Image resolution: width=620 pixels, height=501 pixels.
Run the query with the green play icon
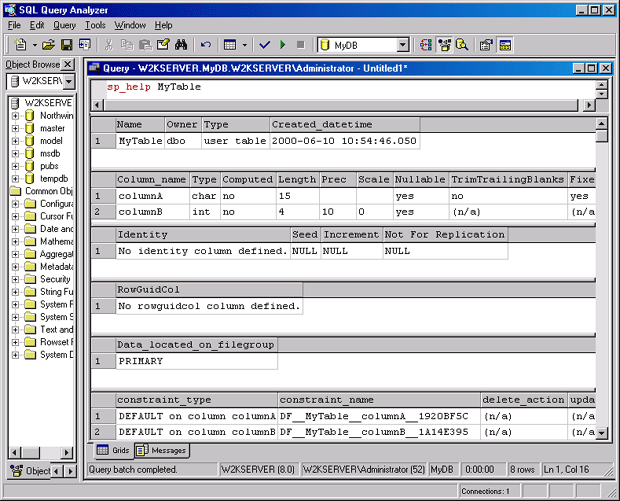click(x=283, y=45)
